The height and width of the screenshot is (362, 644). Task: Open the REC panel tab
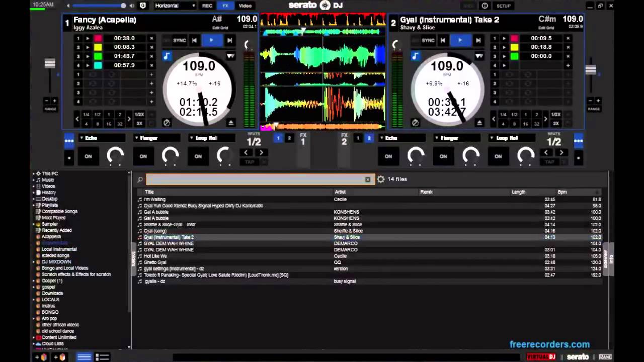pyautogui.click(x=207, y=6)
